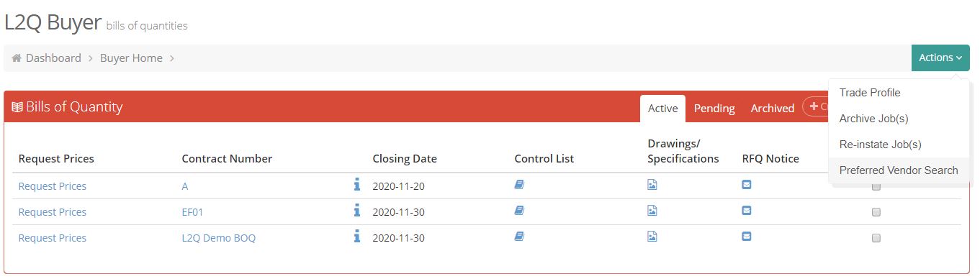
Task: Choose Preferred Vendor Search from Actions menu
Action: [899, 170]
